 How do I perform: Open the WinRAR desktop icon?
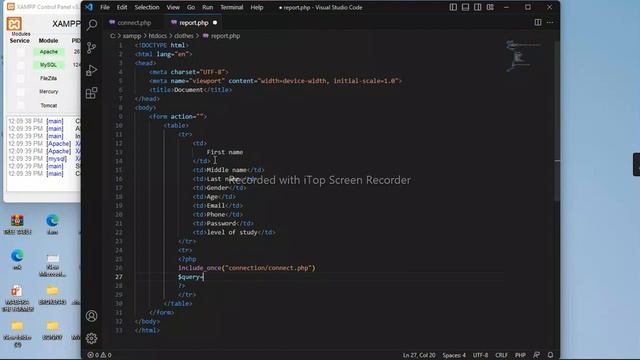click(17, 224)
